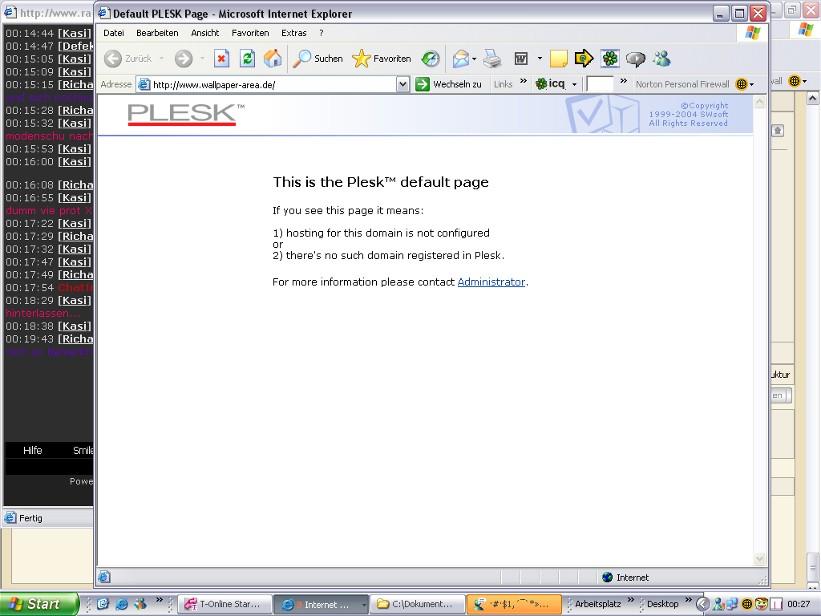The width and height of the screenshot is (821, 616).
Task: Open the Favoriten star button
Action: [x=381, y=59]
